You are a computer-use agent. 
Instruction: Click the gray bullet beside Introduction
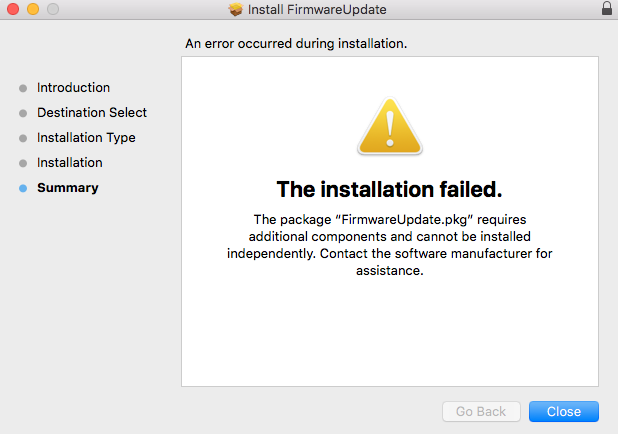point(23,88)
